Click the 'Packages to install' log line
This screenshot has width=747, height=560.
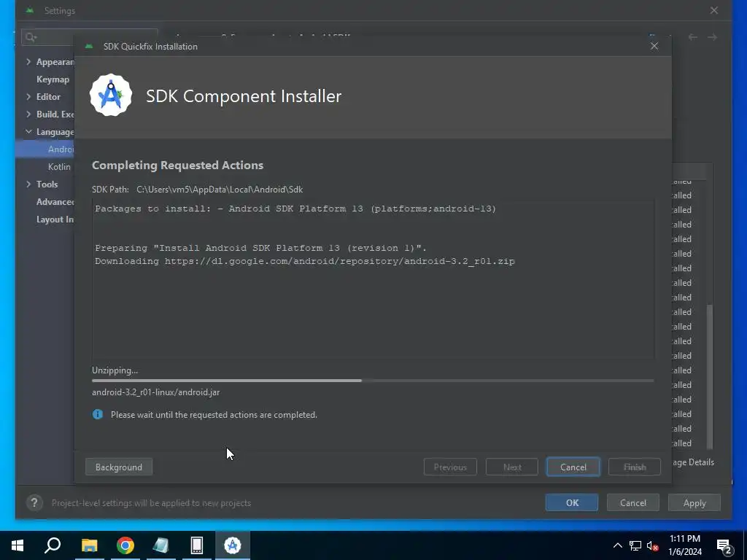[x=295, y=209]
